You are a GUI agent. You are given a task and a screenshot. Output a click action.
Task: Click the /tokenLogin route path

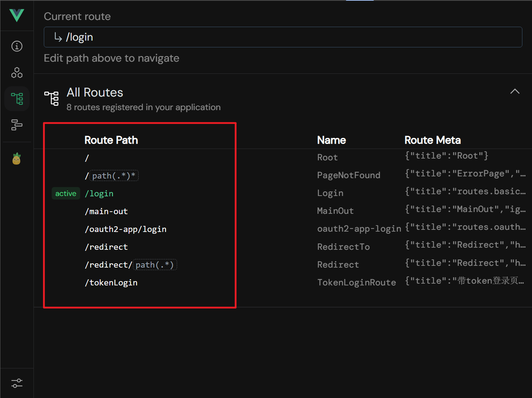(x=111, y=283)
